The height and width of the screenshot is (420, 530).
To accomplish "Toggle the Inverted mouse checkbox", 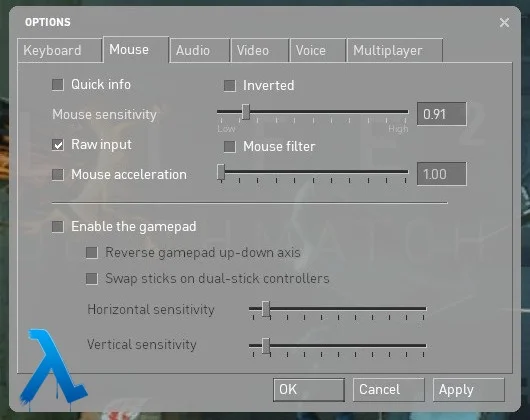I will (230, 85).
